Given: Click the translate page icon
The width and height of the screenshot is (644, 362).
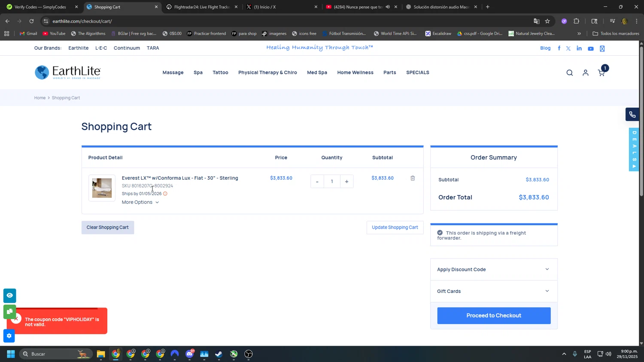Looking at the screenshot, I should pos(537,21).
